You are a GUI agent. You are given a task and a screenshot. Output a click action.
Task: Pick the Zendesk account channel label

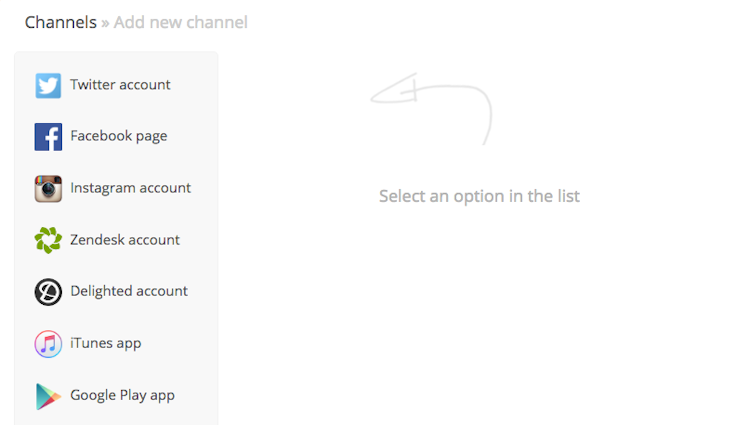point(125,240)
